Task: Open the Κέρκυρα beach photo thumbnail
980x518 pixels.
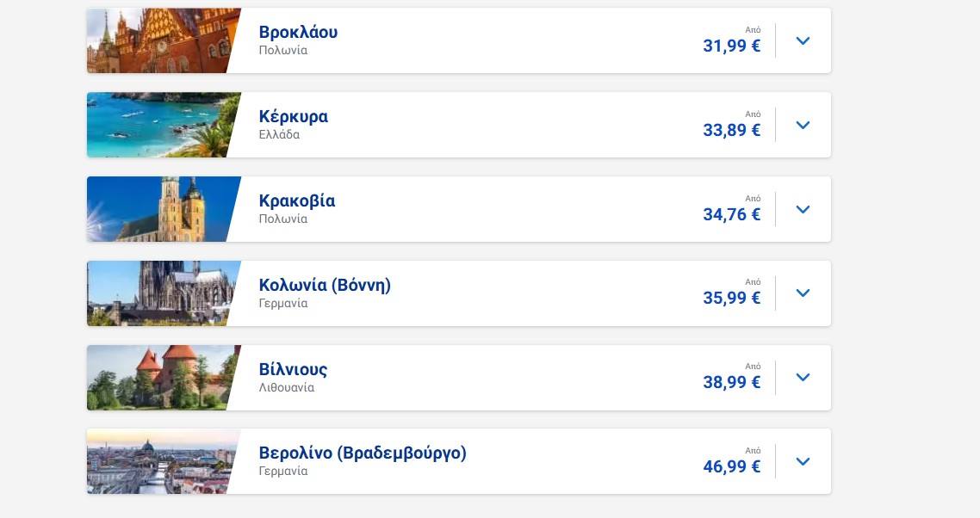Action: 159,125
